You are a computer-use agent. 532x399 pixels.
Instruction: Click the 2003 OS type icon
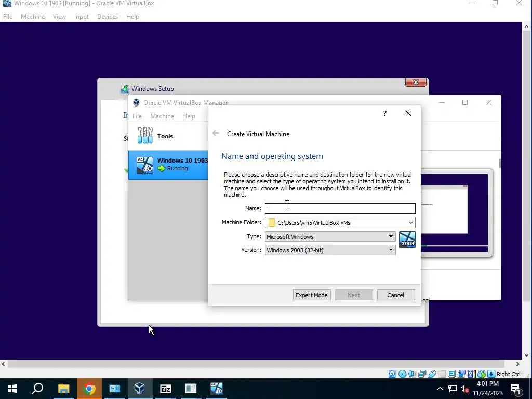407,240
